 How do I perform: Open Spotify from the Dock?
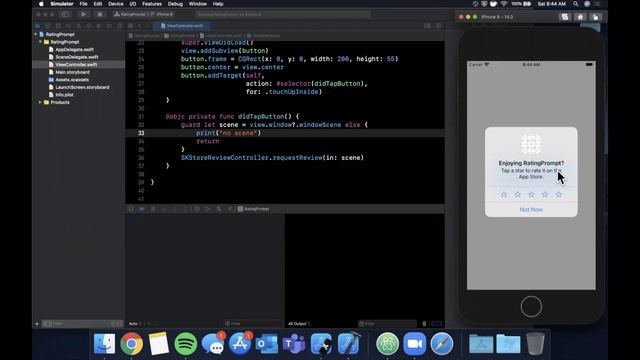(186, 344)
